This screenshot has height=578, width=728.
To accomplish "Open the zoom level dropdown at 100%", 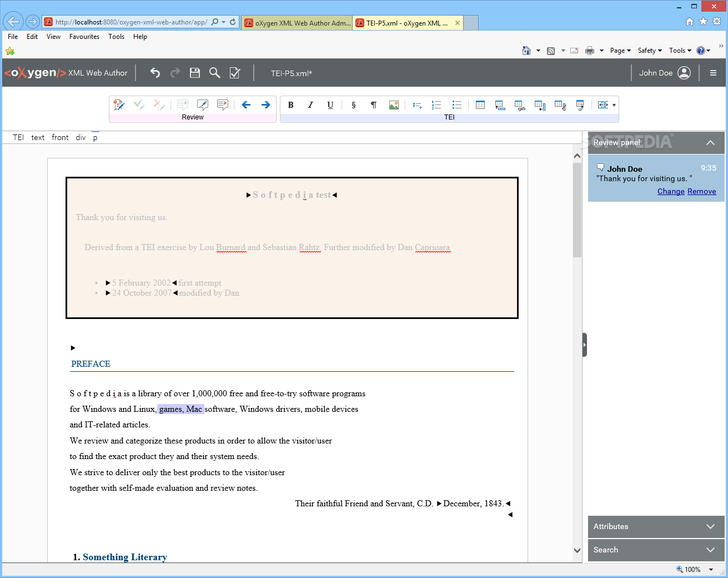I will pos(711,570).
